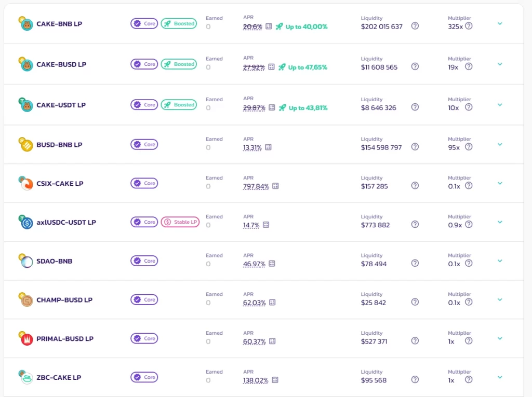Click the Up to 43,81% boosted APR

[308, 108]
